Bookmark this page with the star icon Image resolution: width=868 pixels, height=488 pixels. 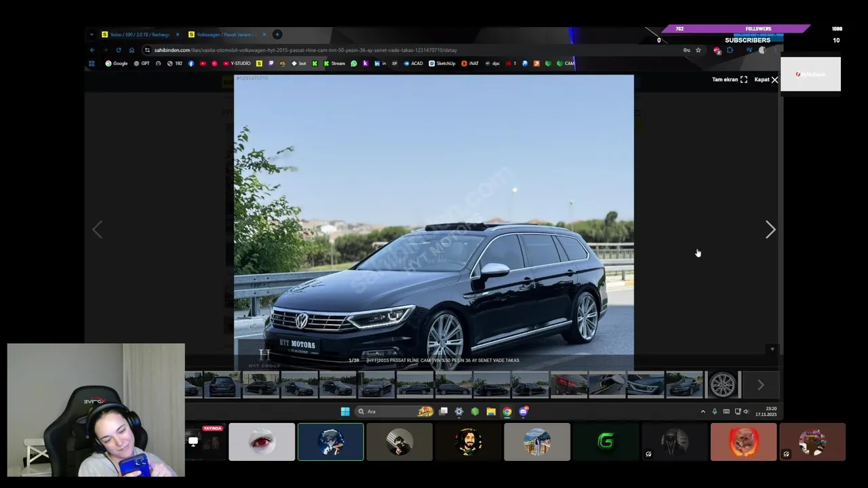[698, 50]
